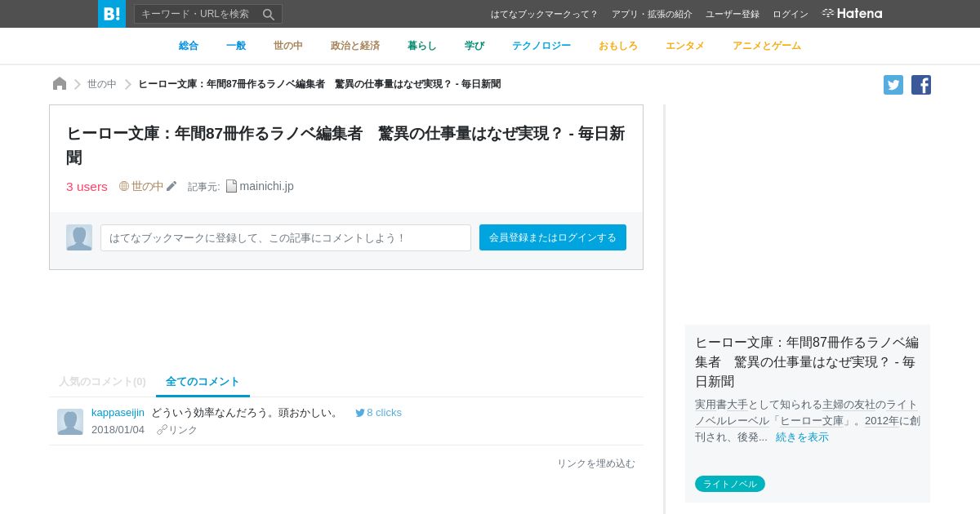Click the ヒーロー文庫 keyword in summary
The height and width of the screenshot is (514, 980).
pos(812,421)
